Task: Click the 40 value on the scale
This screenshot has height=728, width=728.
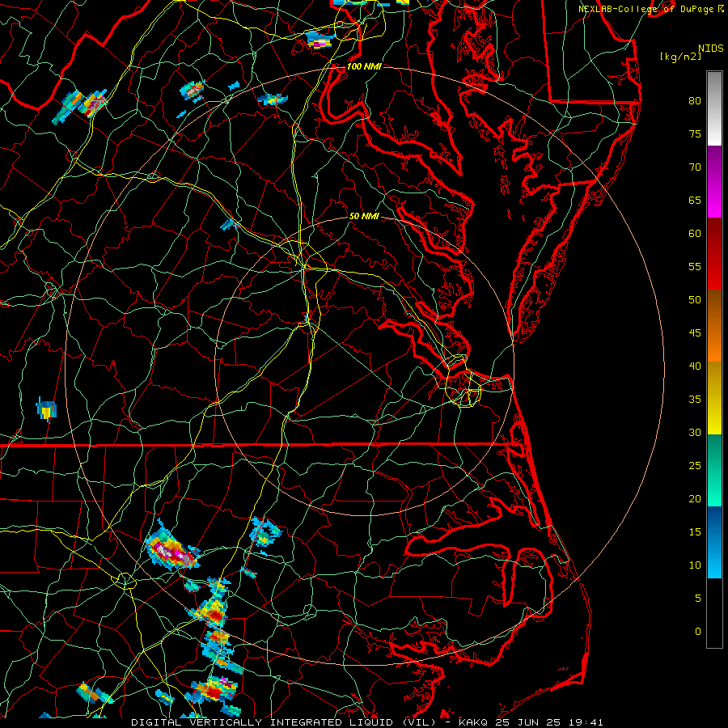Action: click(695, 366)
